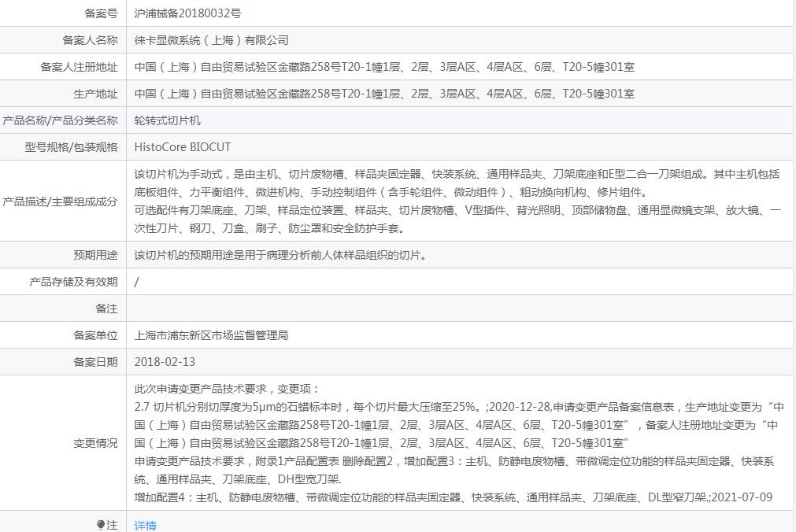Click the 产品存储及有效期 label
The height and width of the screenshot is (532, 796).
[73, 282]
